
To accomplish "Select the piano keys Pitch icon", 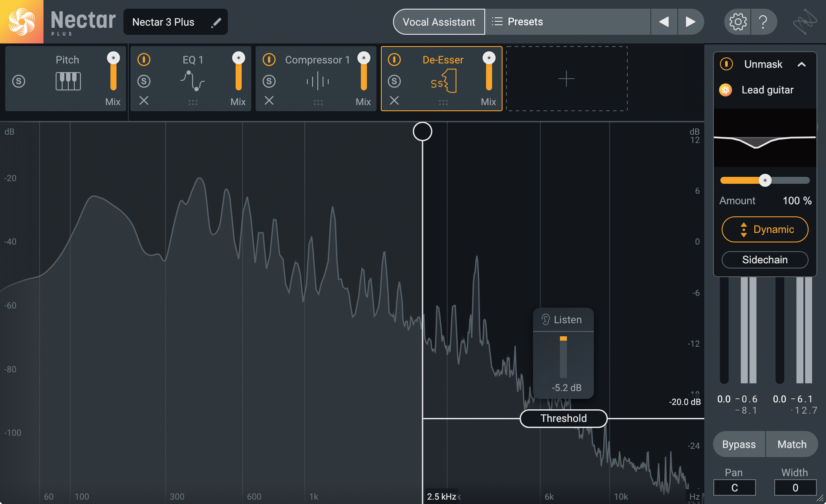I will tap(68, 81).
